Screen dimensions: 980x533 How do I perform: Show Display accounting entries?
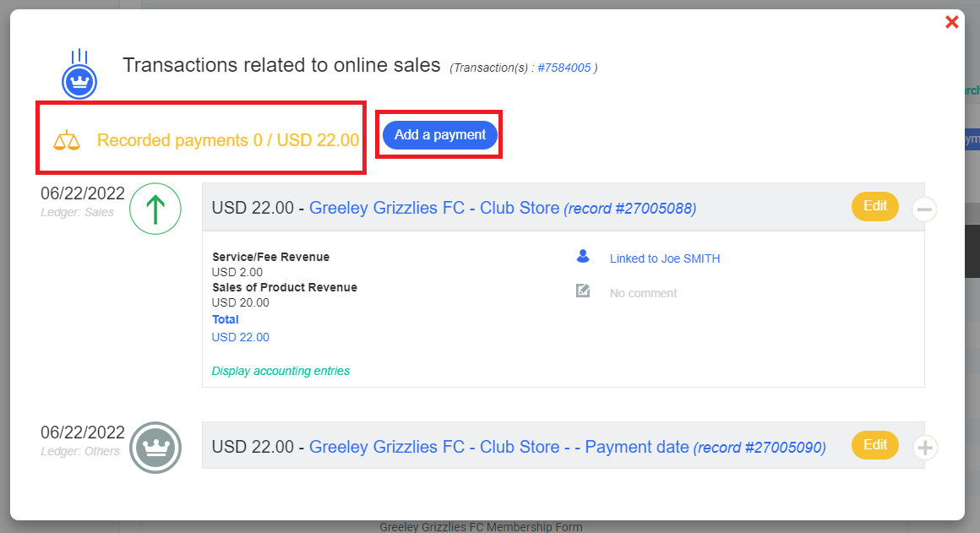(x=280, y=371)
